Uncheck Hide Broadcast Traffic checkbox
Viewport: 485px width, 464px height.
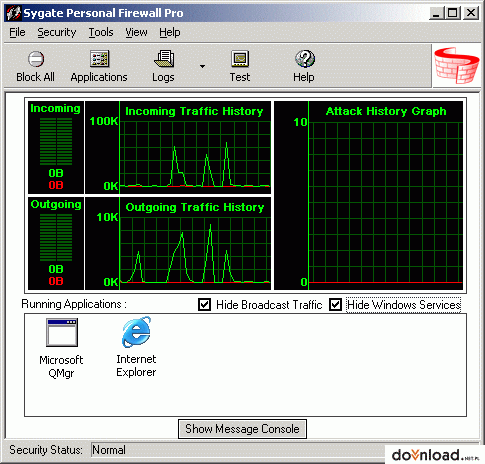point(204,304)
